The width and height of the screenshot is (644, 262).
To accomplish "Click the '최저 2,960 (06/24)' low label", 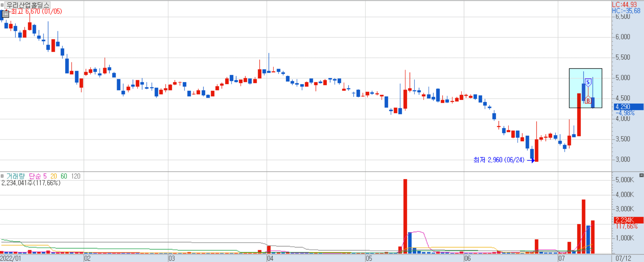I will pos(499,160).
